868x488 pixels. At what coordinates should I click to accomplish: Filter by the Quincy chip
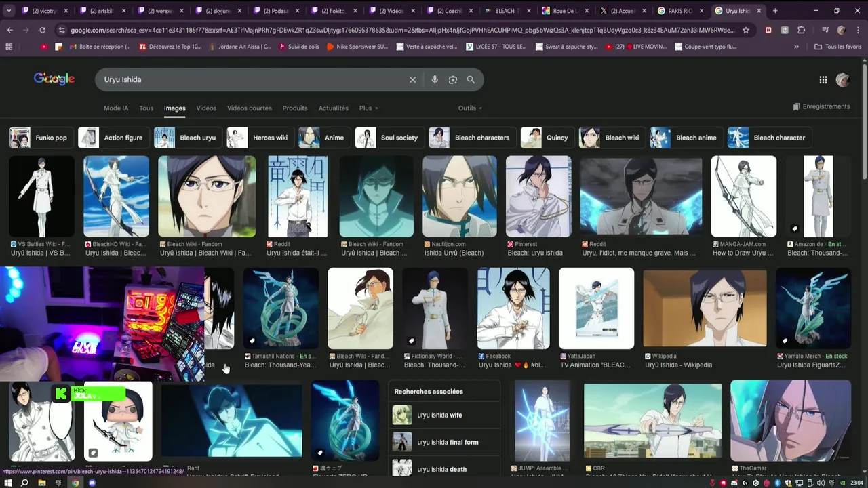tap(547, 138)
